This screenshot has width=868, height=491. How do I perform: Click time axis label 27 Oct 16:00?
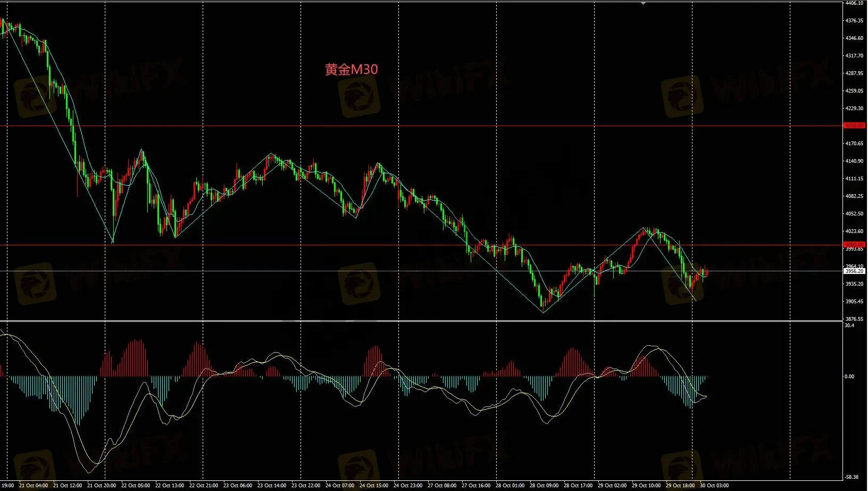476,486
